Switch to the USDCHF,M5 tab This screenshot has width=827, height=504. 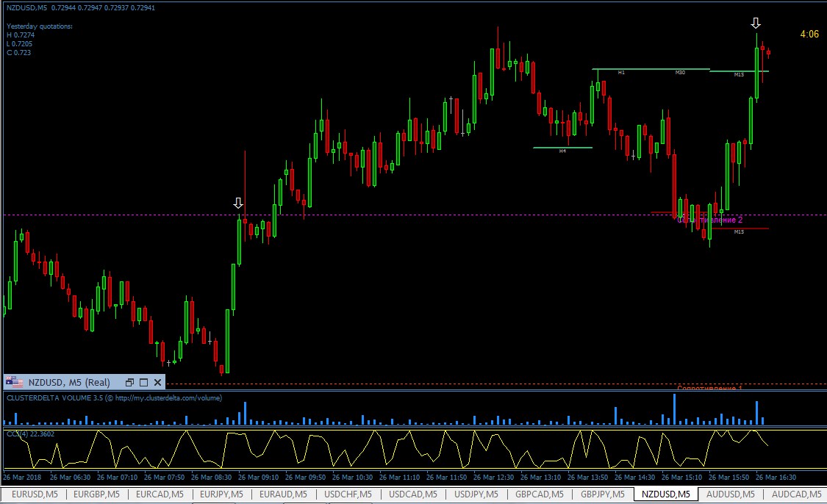[x=348, y=494]
